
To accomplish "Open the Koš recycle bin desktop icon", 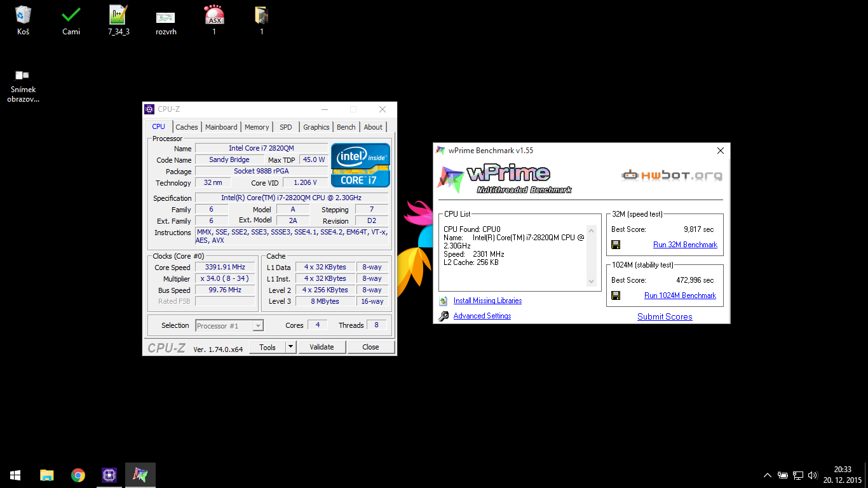I will click(x=24, y=20).
